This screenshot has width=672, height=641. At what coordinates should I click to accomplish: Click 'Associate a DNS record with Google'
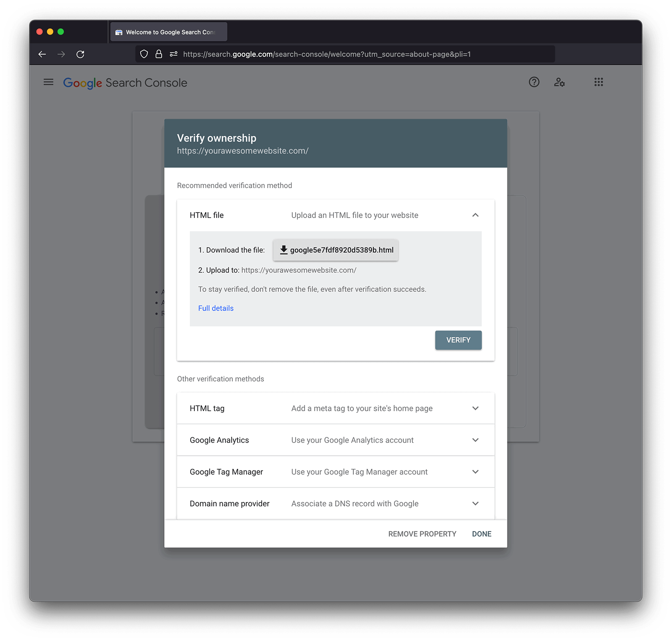tap(355, 504)
